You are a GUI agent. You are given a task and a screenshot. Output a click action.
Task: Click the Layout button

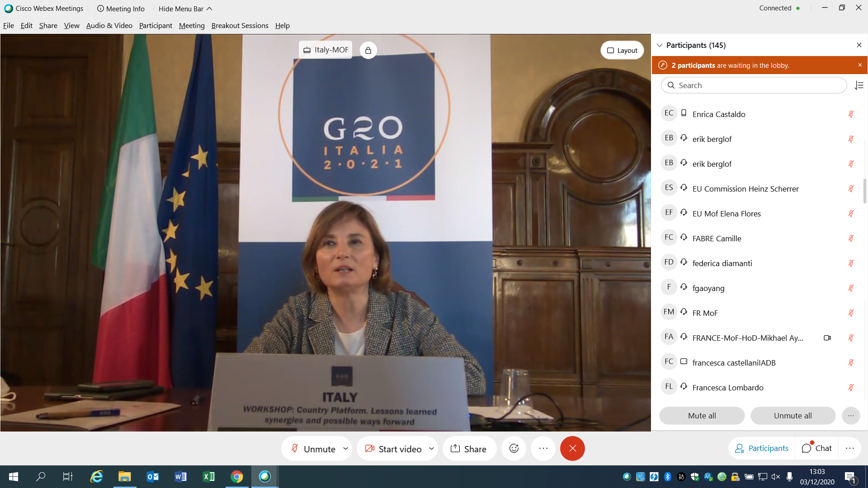click(622, 50)
